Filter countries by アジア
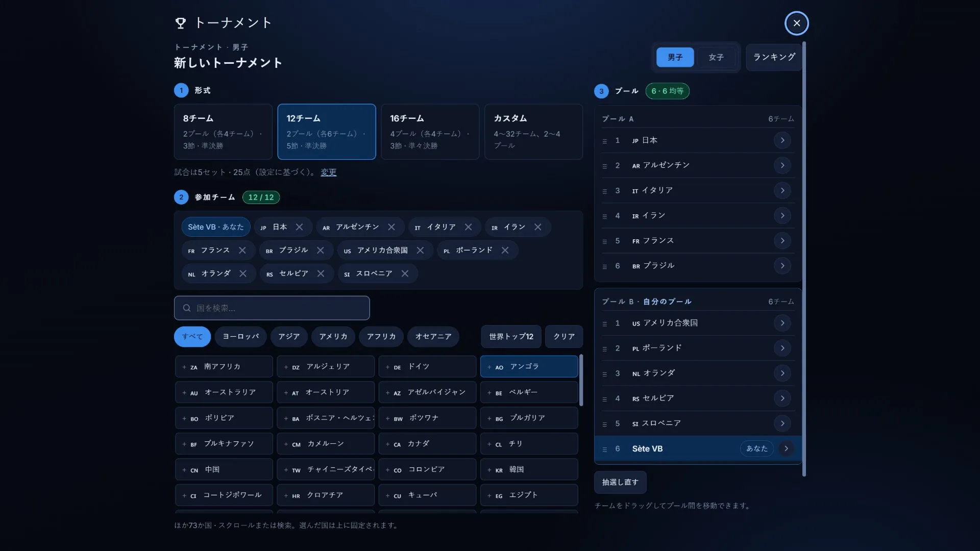 click(x=289, y=337)
